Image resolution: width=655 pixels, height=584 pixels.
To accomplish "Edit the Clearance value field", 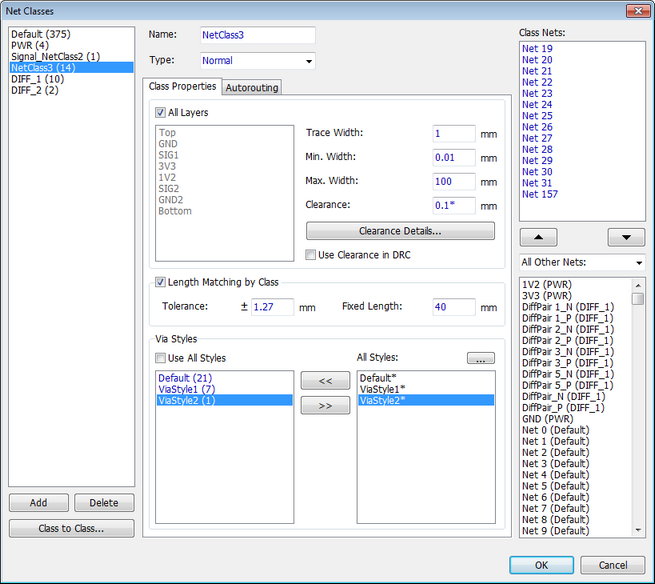I will tap(454, 206).
